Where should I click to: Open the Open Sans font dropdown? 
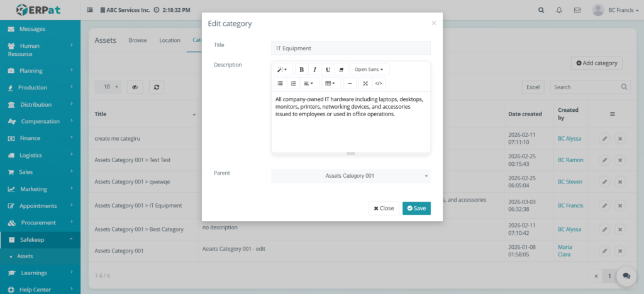point(369,70)
